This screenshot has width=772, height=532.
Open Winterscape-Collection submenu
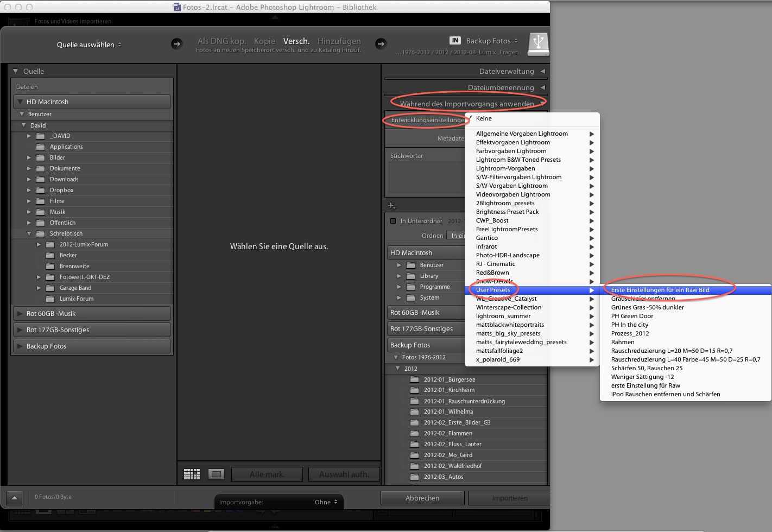(x=532, y=307)
